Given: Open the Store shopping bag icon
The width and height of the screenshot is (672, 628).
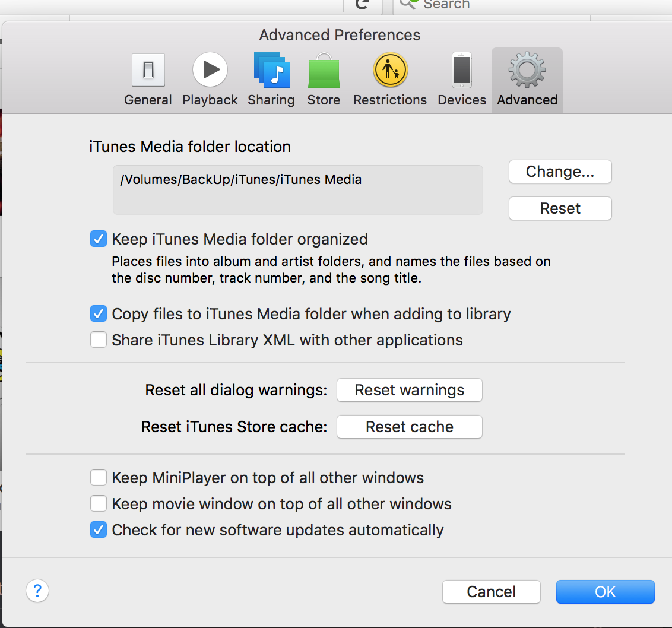Looking at the screenshot, I should point(324,71).
